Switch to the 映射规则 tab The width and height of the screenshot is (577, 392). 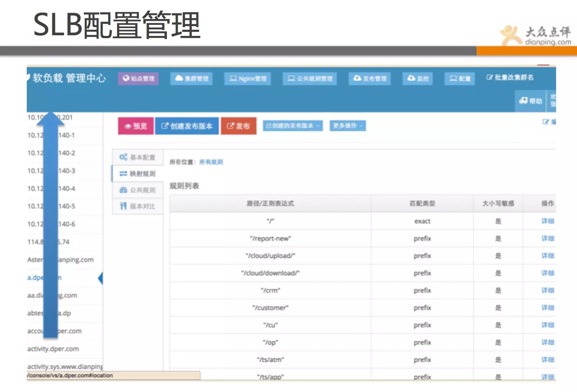click(x=138, y=173)
